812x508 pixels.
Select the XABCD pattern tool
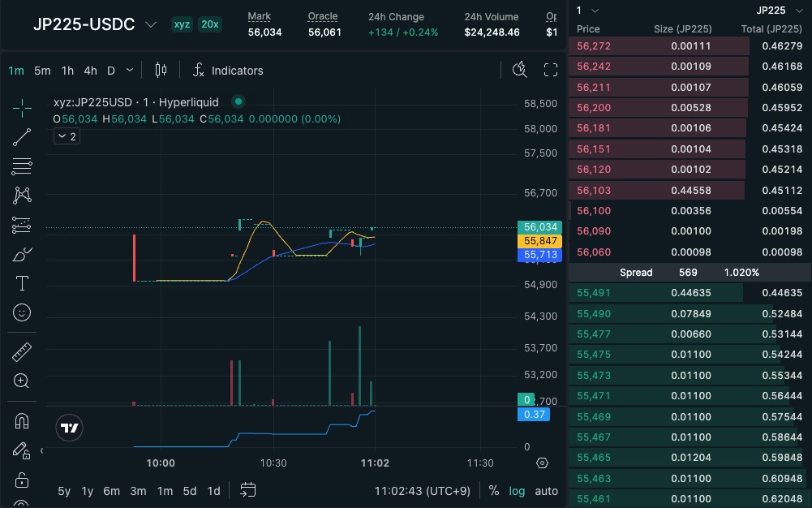coord(22,196)
